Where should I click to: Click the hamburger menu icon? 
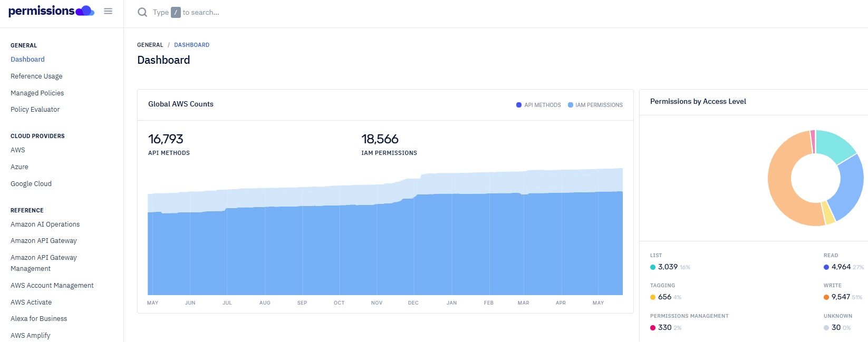[108, 11]
